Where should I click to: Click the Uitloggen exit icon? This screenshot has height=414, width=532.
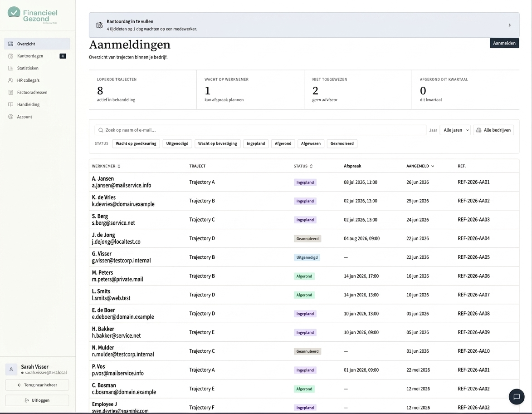[x=27, y=400]
